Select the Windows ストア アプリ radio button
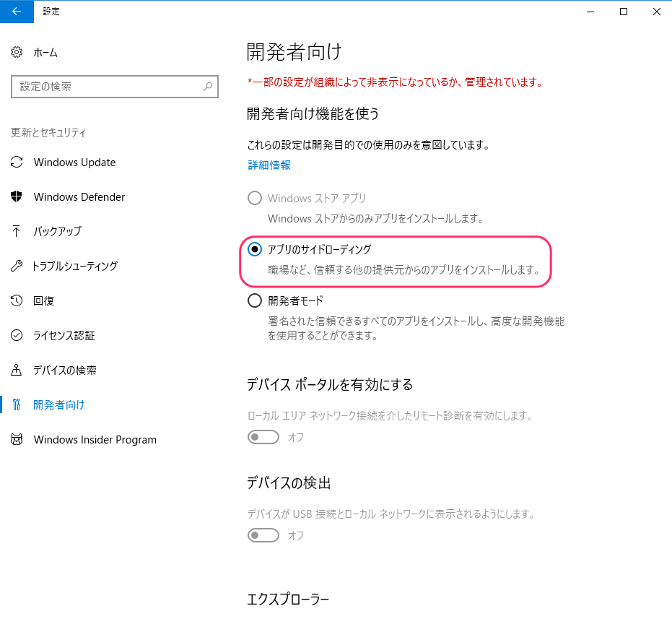The image size is (672, 619). click(x=255, y=198)
